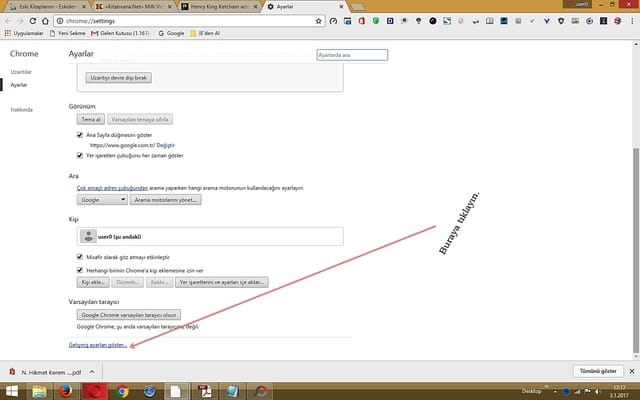
Task: Click the black round extension icon
Action: pyautogui.click(x=433, y=21)
